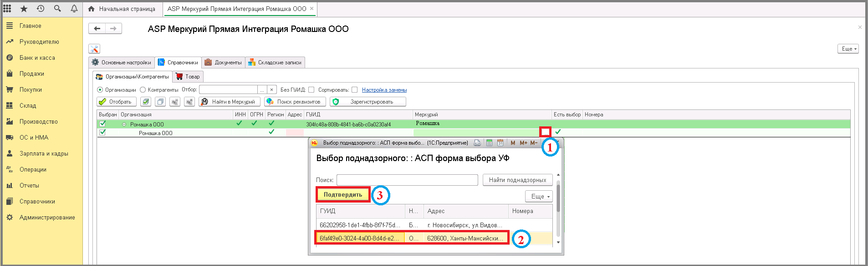This screenshot has height=266, width=868.
Task: Click the Отобрать button
Action: [x=117, y=102]
